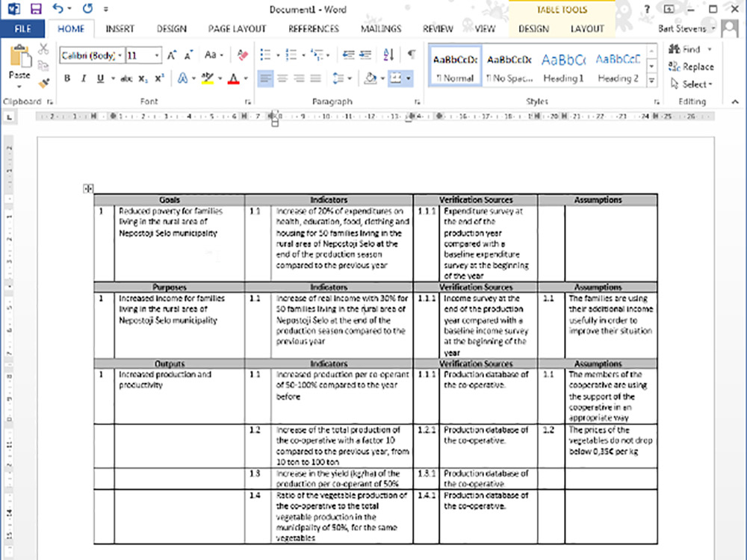Open the Font dialog launcher
This screenshot has height=560, width=747.
tap(248, 102)
